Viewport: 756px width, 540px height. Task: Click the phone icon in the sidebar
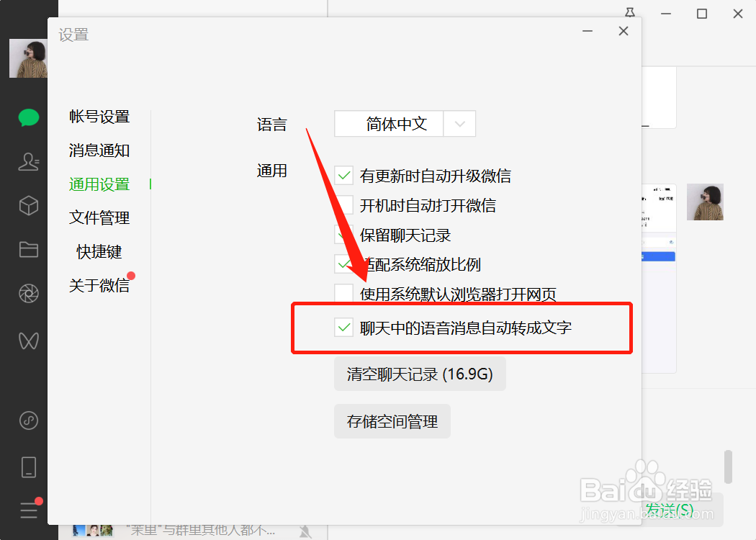click(x=29, y=467)
